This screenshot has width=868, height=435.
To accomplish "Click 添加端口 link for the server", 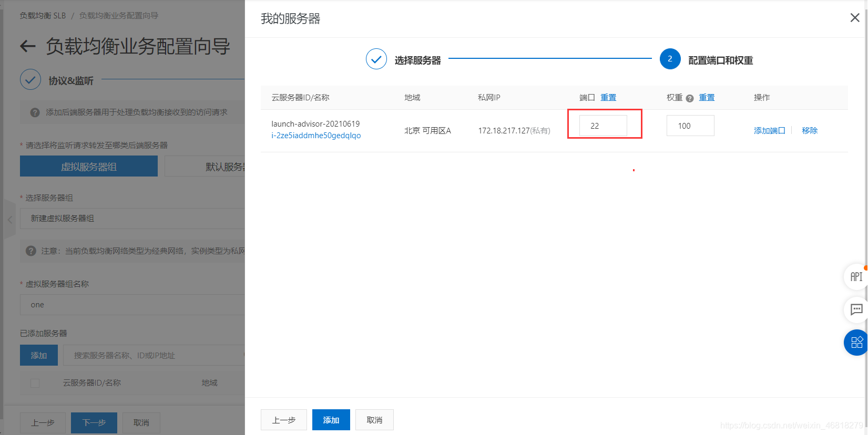I will click(x=770, y=130).
